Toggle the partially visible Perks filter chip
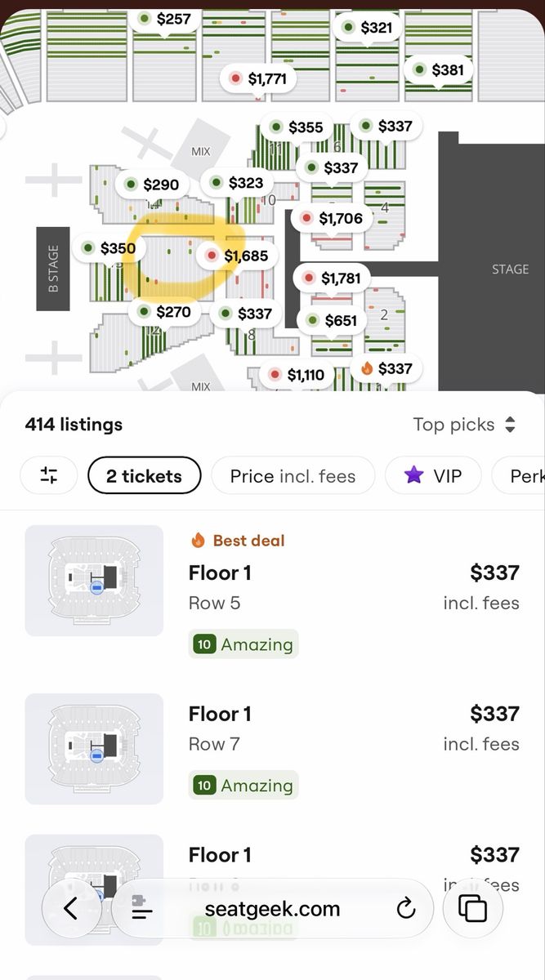 518,475
